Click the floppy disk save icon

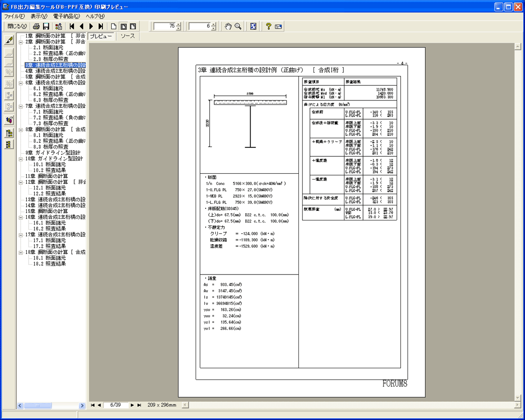pyautogui.click(x=46, y=26)
